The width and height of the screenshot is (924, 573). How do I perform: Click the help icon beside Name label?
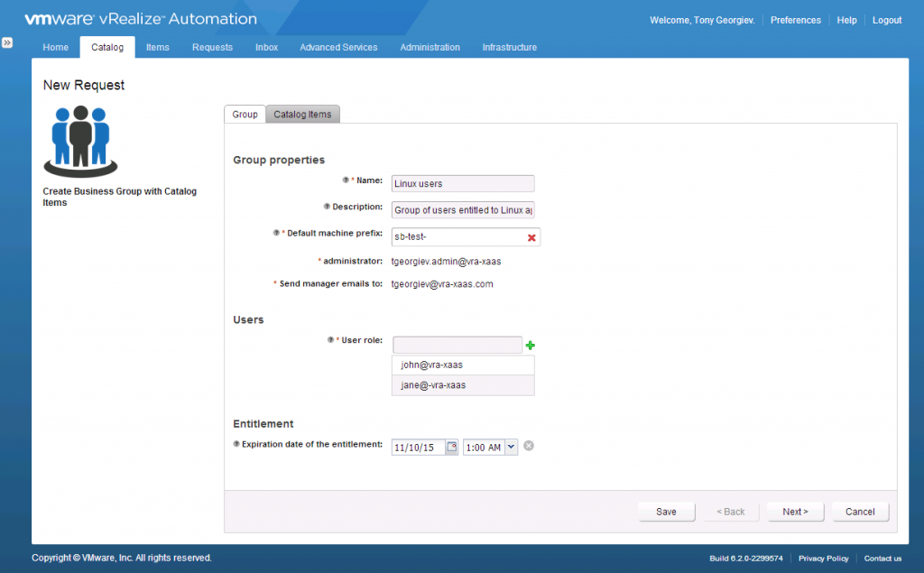(346, 180)
